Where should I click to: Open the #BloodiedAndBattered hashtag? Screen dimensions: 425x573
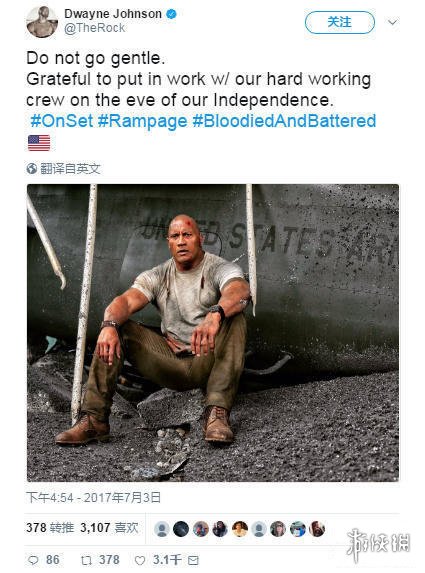coord(284,121)
